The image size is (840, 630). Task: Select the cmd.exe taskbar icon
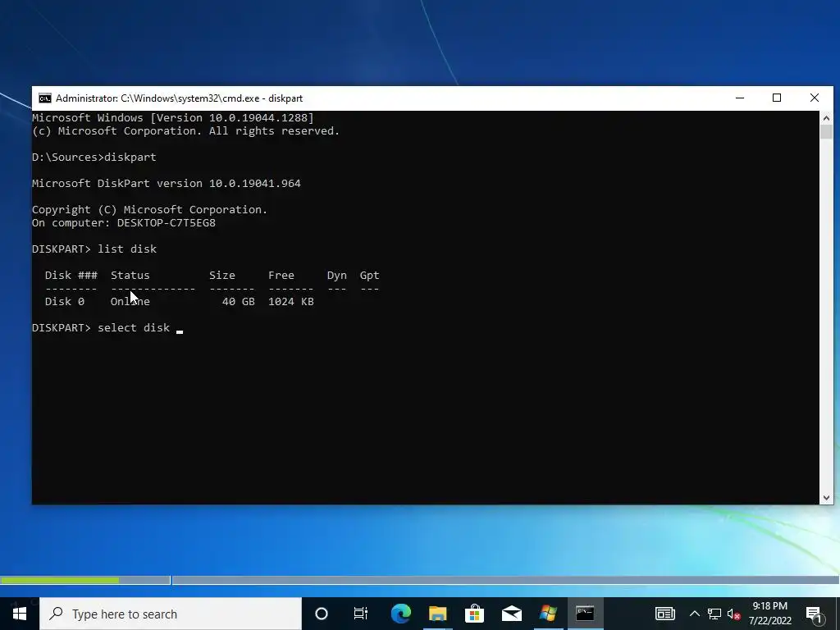pos(585,614)
